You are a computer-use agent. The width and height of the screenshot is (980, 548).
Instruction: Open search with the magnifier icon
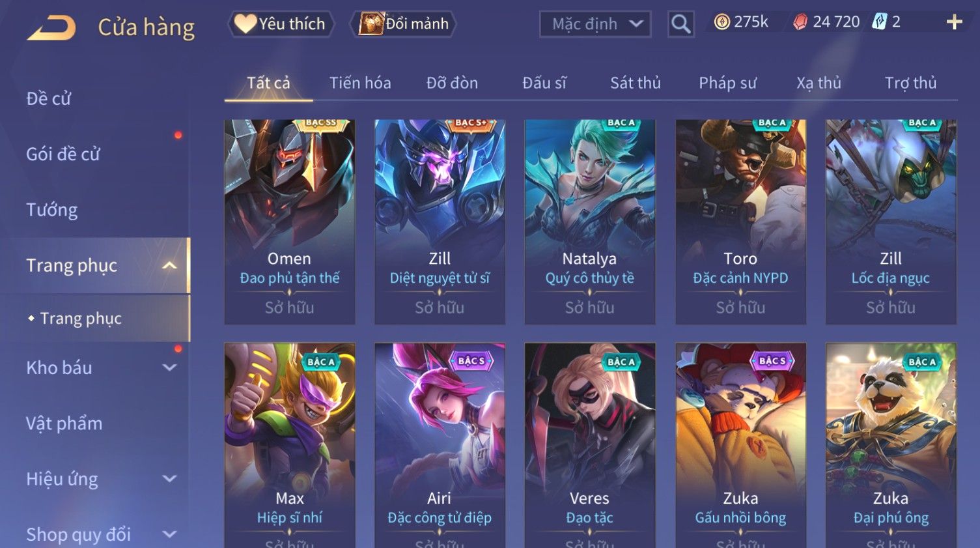[681, 25]
